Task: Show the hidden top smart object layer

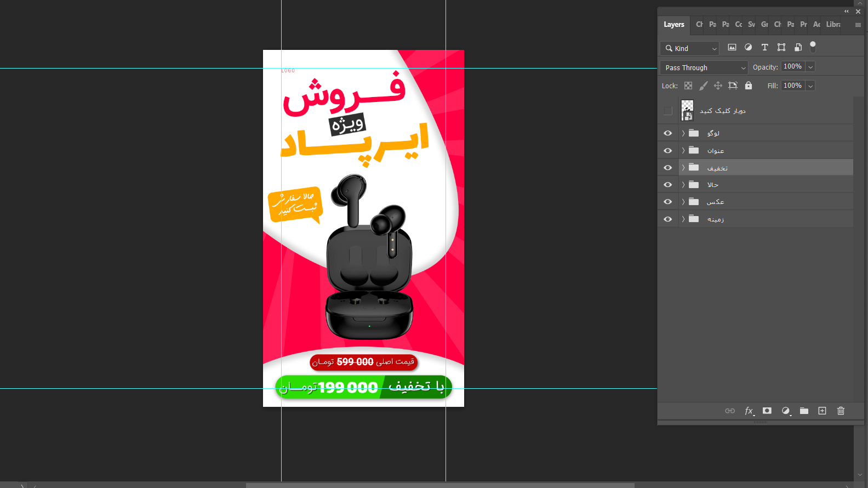Action: pyautogui.click(x=667, y=111)
